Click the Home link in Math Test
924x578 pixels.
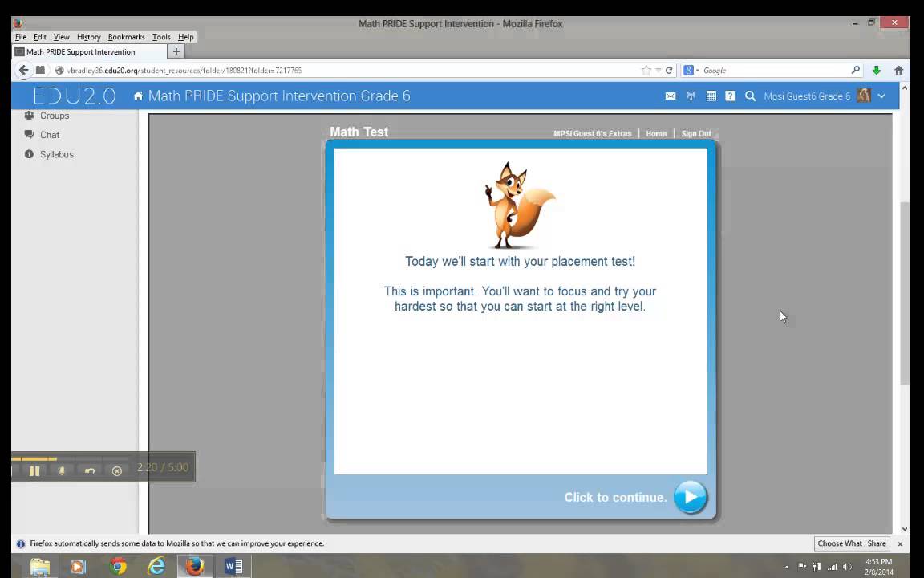click(656, 134)
